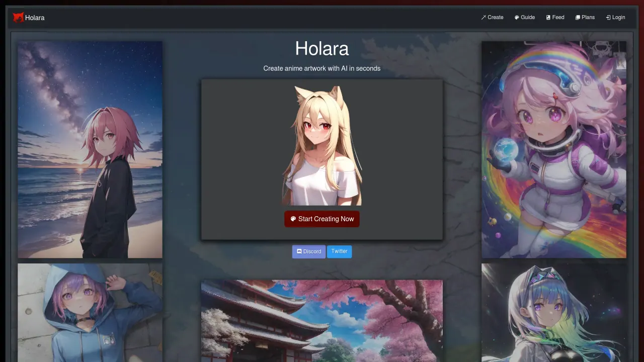View the Plans page
Viewport: 644px width, 362px height.
pos(585,17)
